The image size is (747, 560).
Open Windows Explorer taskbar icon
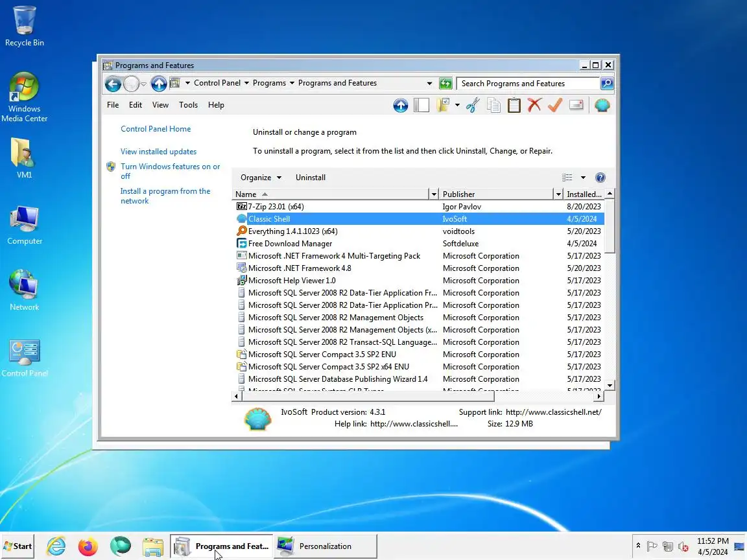(153, 546)
